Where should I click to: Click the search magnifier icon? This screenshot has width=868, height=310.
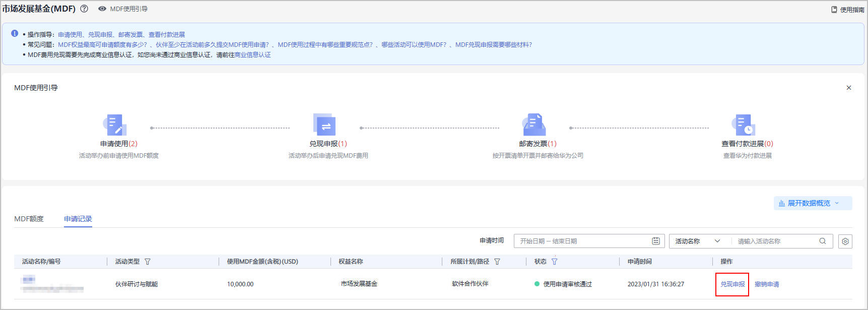pyautogui.click(x=823, y=241)
